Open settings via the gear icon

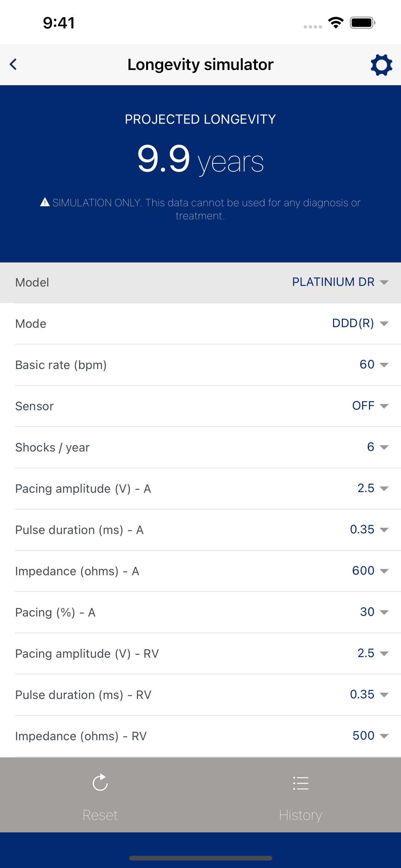click(381, 65)
